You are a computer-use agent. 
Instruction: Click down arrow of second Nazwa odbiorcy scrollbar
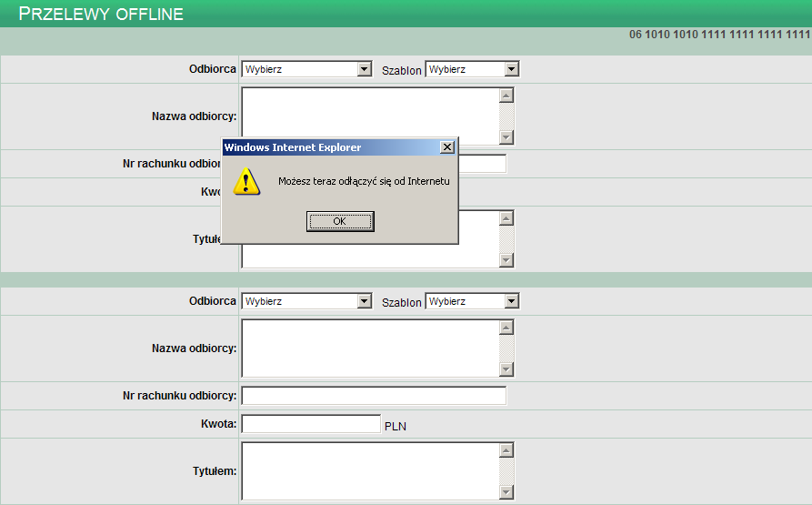tap(506, 369)
